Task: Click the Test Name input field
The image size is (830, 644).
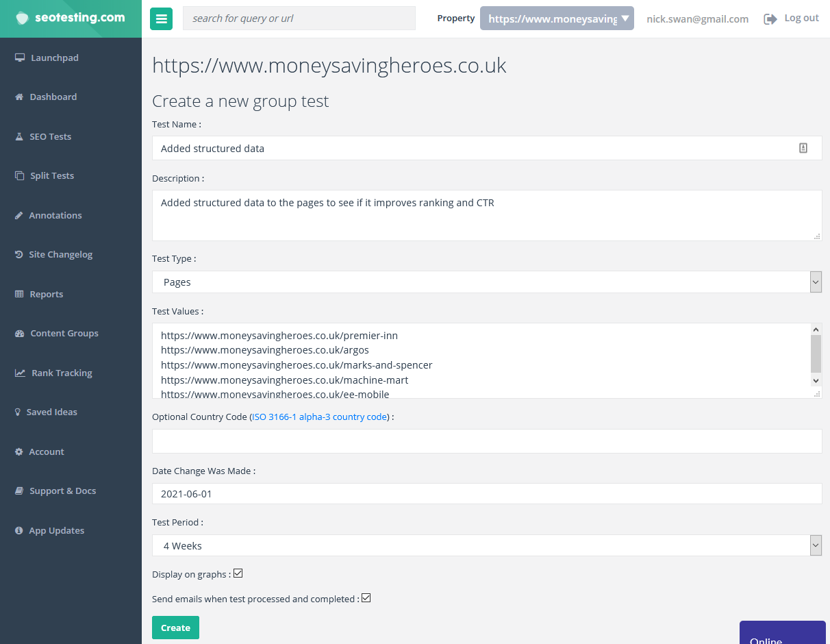Action: click(487, 148)
